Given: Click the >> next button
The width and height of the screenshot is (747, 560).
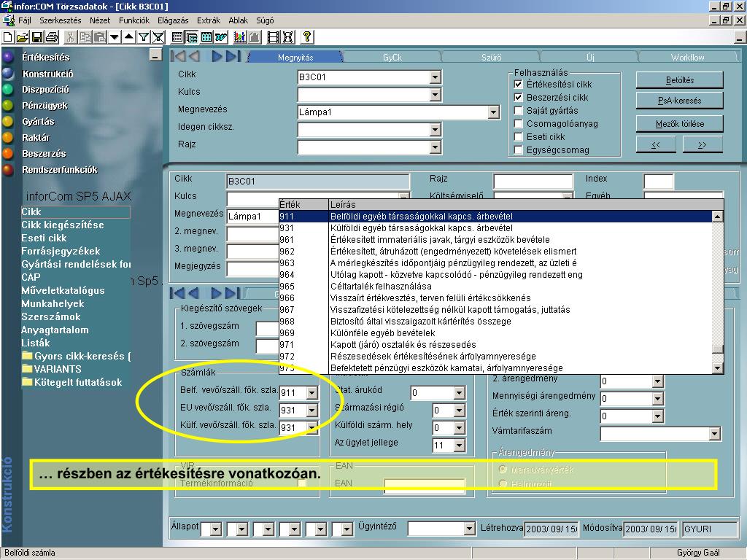Looking at the screenshot, I should pos(703,145).
